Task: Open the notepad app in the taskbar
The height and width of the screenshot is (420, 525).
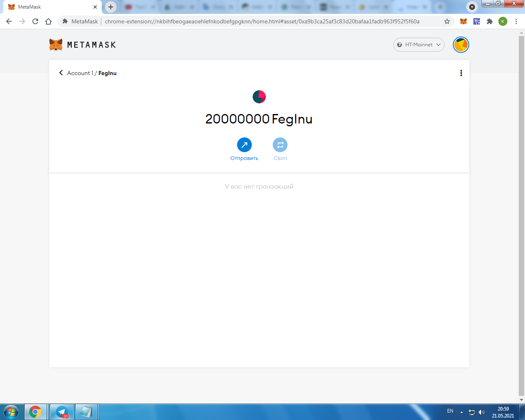Action: (x=86, y=412)
